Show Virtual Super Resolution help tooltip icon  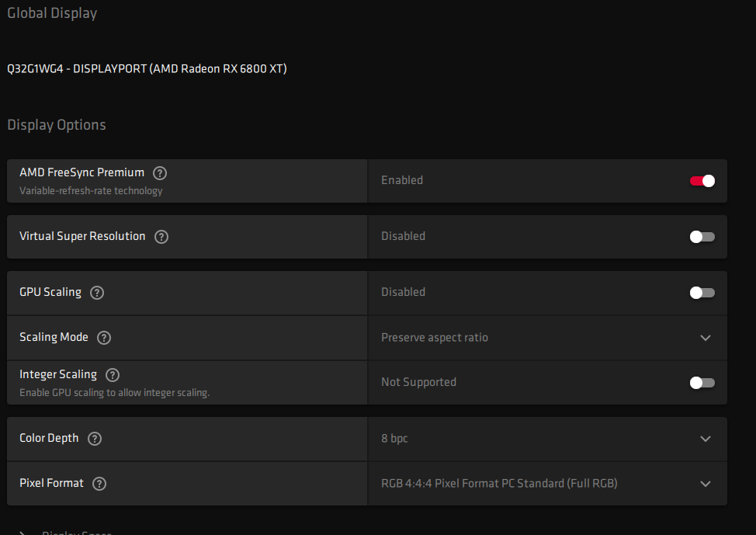[161, 237]
